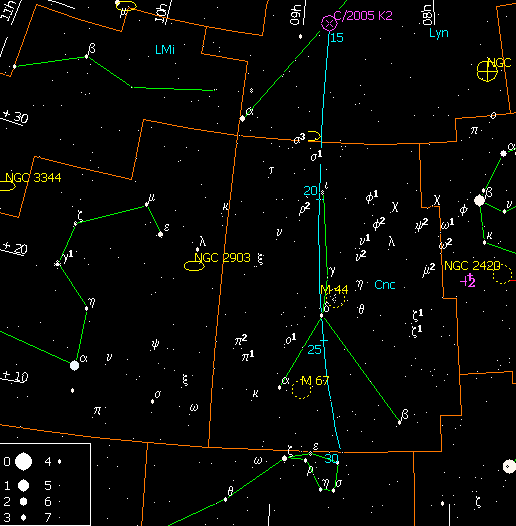Click the comet C/2005 K2 symbol
516x526 pixels.
point(329,23)
